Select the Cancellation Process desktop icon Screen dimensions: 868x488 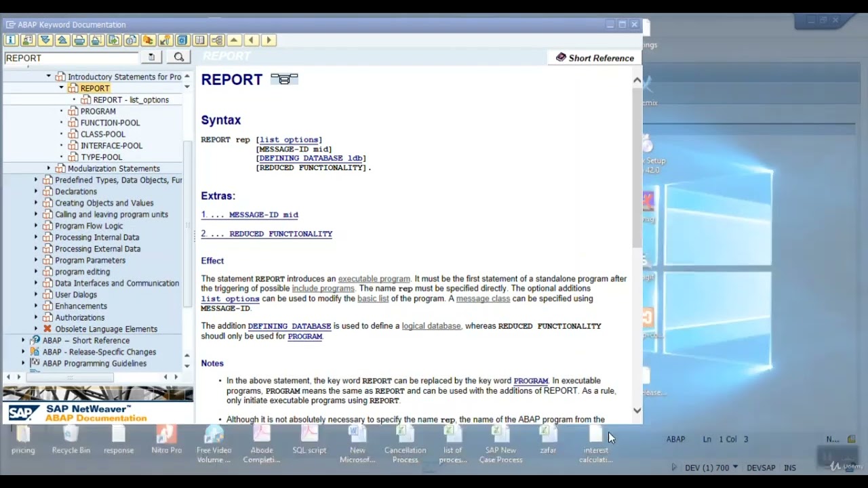[405, 444]
